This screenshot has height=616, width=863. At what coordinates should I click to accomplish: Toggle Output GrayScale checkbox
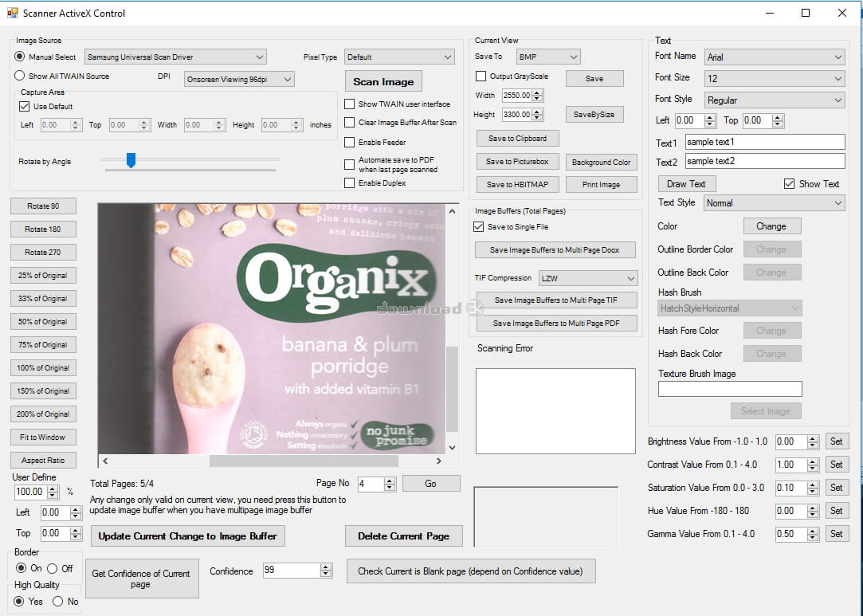481,76
